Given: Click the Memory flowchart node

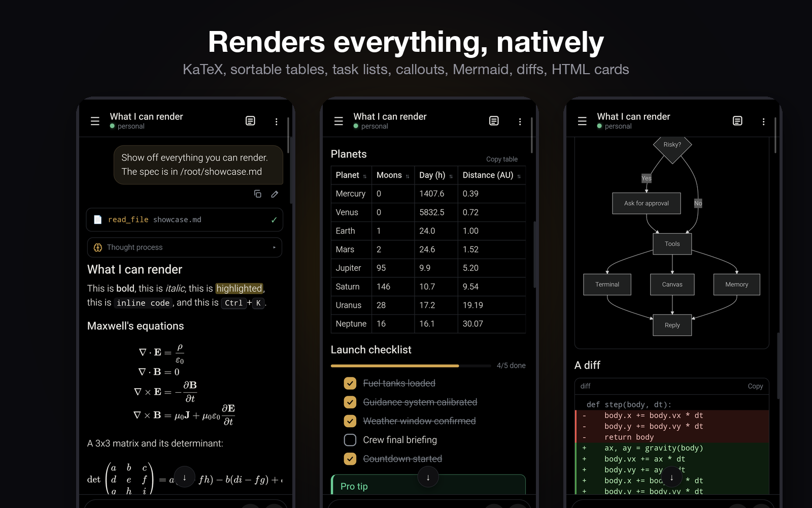Looking at the screenshot, I should coord(737,284).
